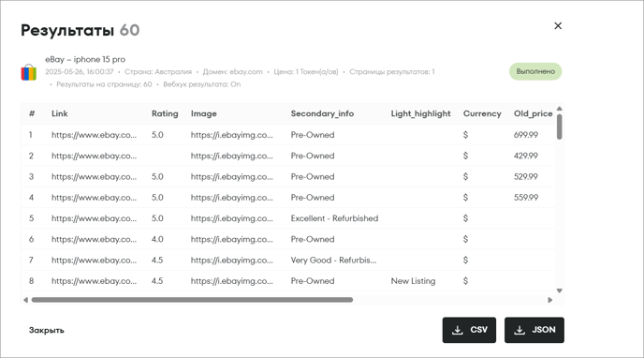Viewport: 644px width, 358px height.
Task: Click the Выполнено status badge
Action: pos(535,71)
